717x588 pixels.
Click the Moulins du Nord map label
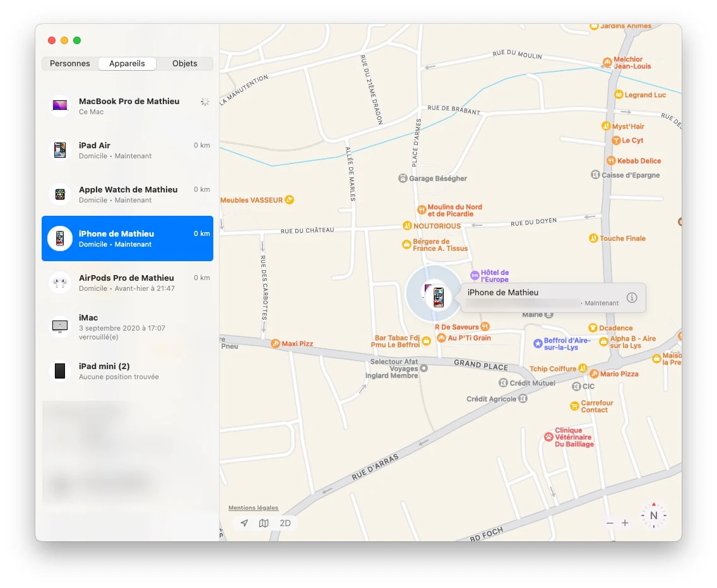pos(455,210)
